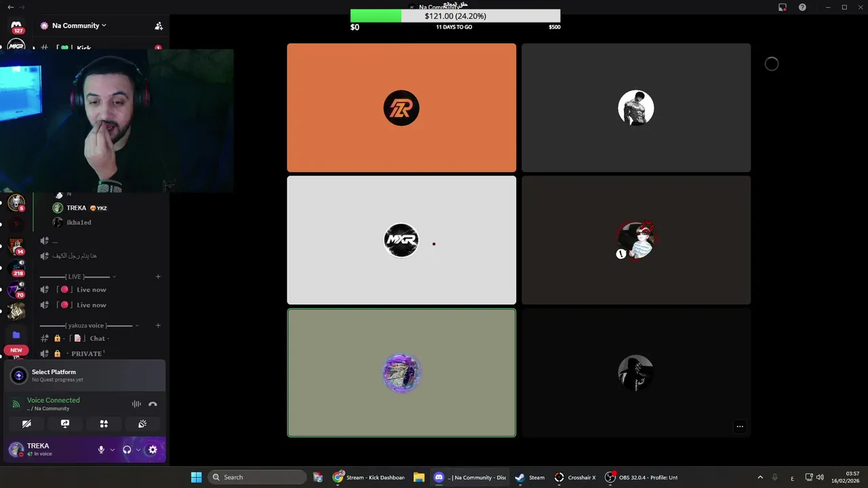Open more options on silhouette tile
Image resolution: width=868 pixels, height=488 pixels.
(740, 426)
